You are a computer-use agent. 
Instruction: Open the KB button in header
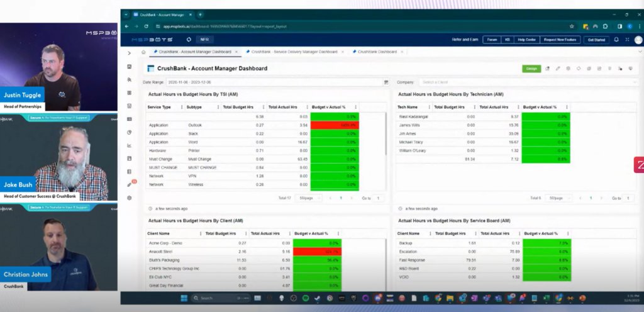(508, 40)
